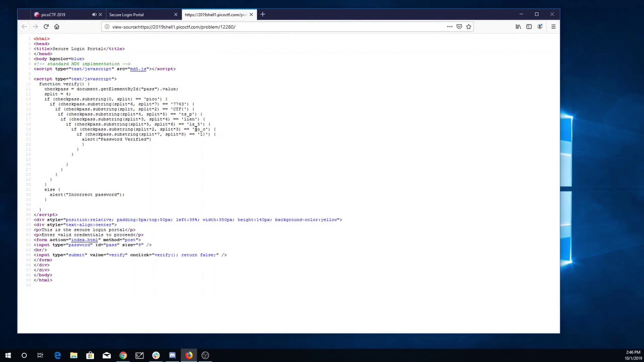
Task: Click the body bgcolor=blue line
Action: 59,59
